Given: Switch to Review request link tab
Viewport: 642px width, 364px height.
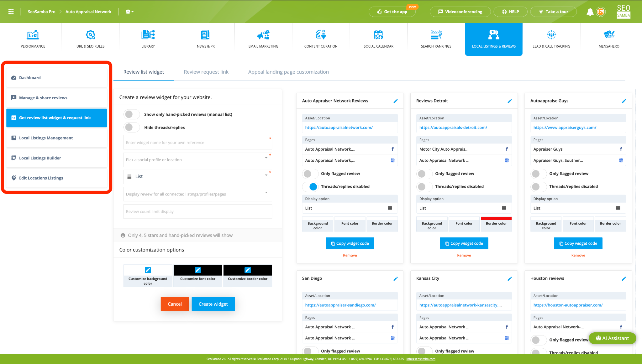Looking at the screenshot, I should [x=206, y=72].
